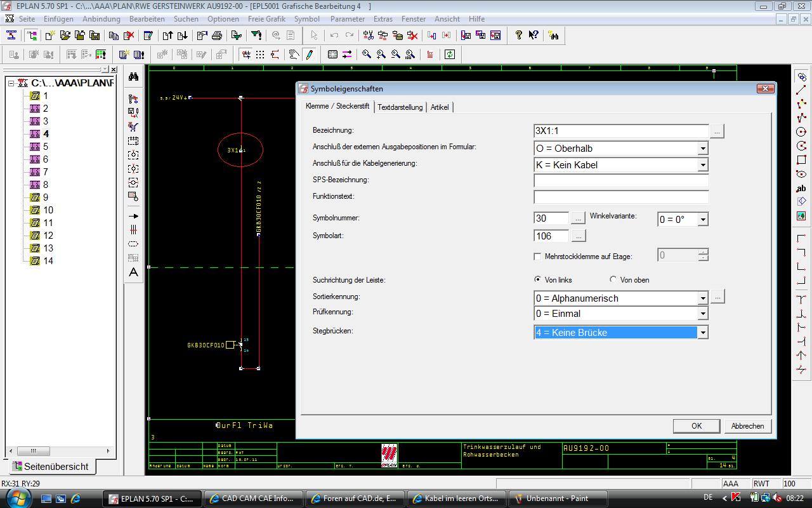Select the rectangle drawing tool in the right toolbar

click(801, 160)
